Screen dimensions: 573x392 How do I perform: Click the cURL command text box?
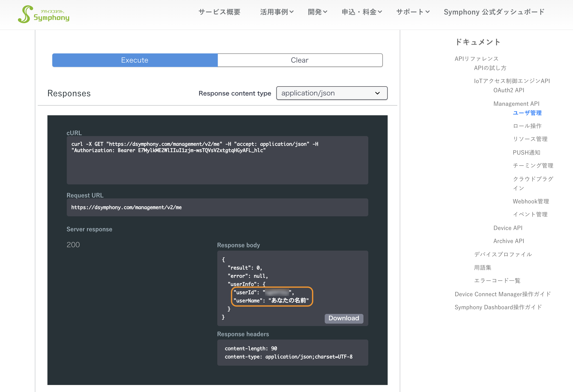click(x=217, y=160)
